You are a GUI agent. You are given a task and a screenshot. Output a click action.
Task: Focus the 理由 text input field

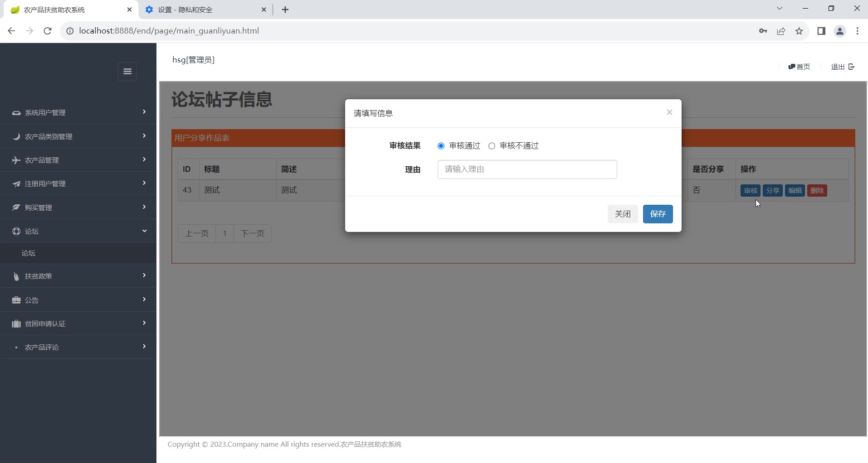click(x=527, y=169)
